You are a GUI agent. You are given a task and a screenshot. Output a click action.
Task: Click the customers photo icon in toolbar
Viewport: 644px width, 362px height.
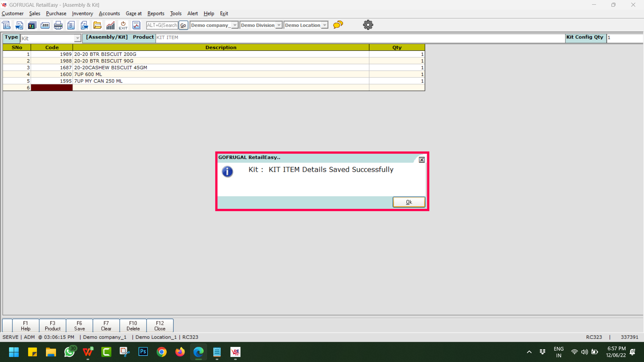32,25
